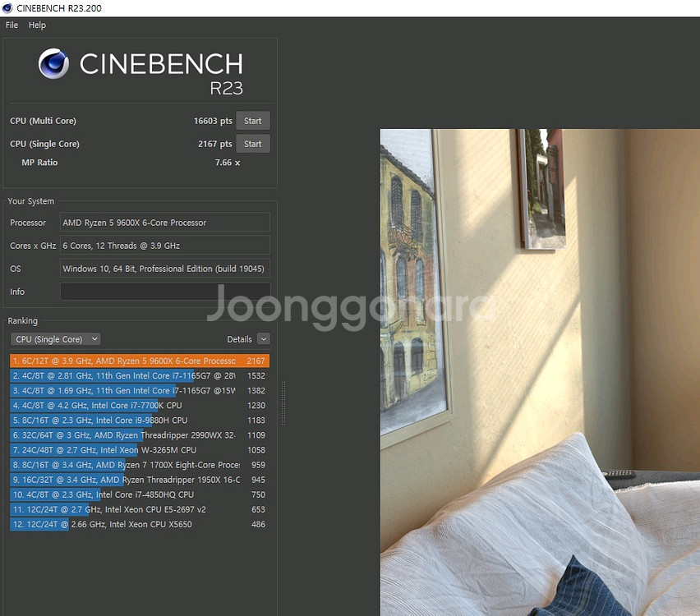
Task: Select ranking row 6 Threadripper 2990WX
Action: 140,435
